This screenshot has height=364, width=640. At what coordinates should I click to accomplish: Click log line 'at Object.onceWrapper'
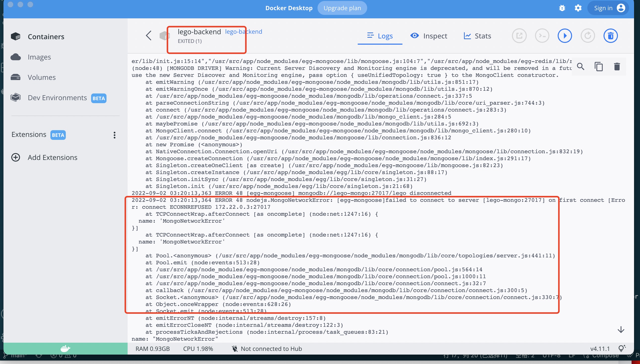click(218, 304)
